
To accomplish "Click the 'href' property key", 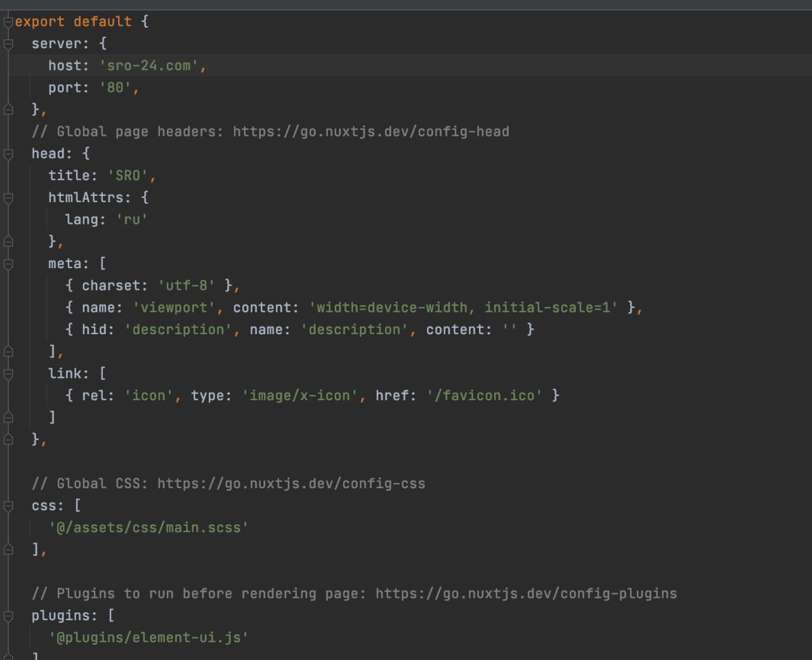I will point(391,396).
